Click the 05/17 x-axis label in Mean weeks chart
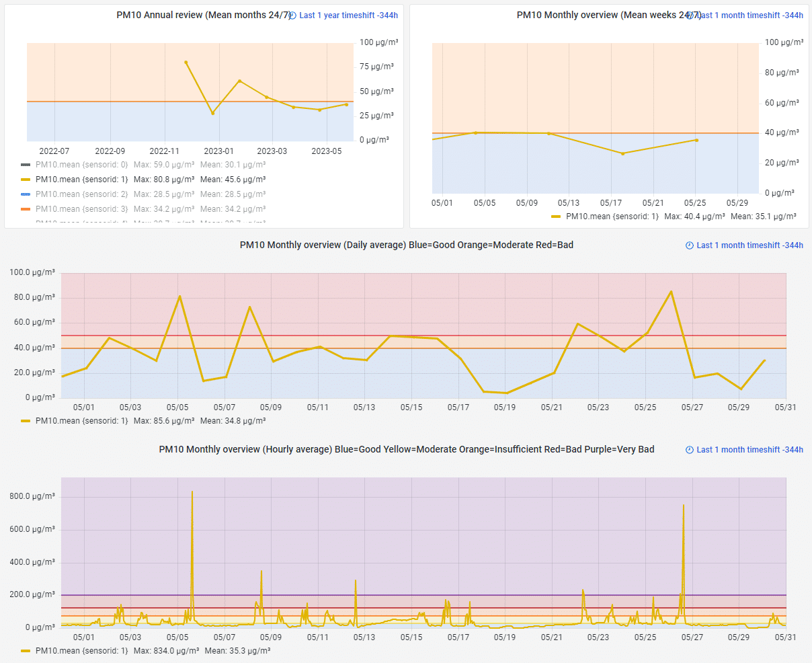 [x=611, y=203]
